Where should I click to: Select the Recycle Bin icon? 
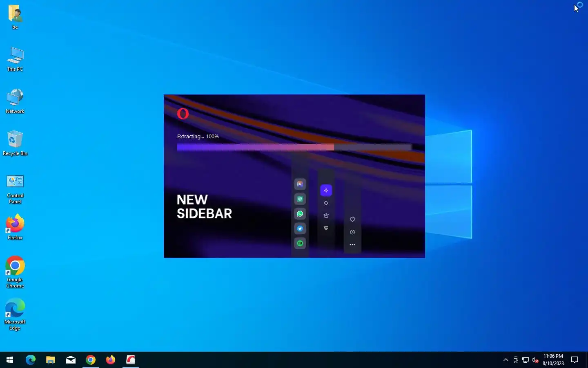coord(15,144)
